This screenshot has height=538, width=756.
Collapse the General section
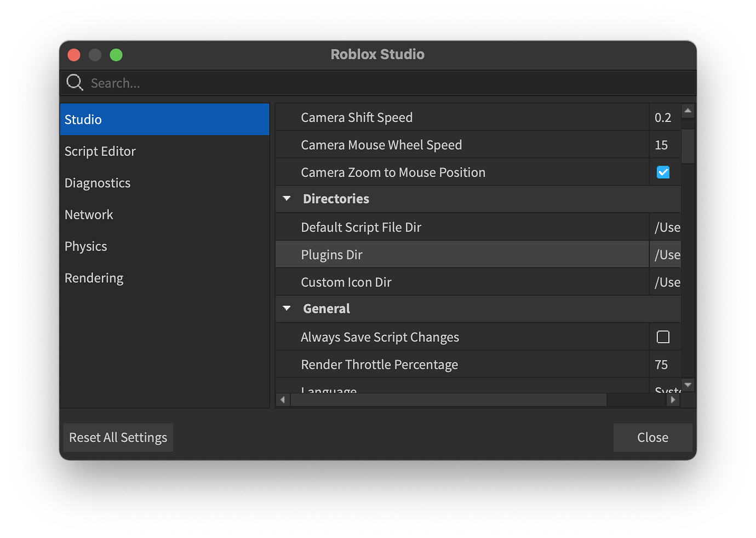pyautogui.click(x=287, y=308)
